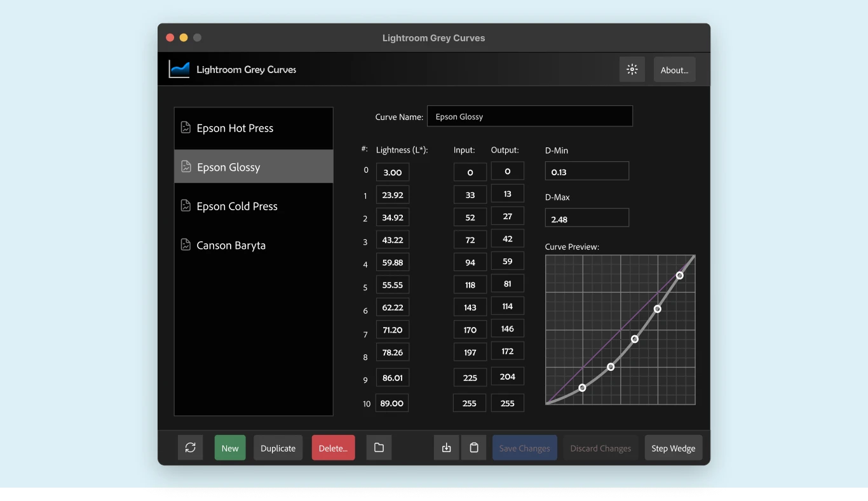Click the refresh curves icon button
The width and height of the screenshot is (868, 501).
click(x=190, y=448)
